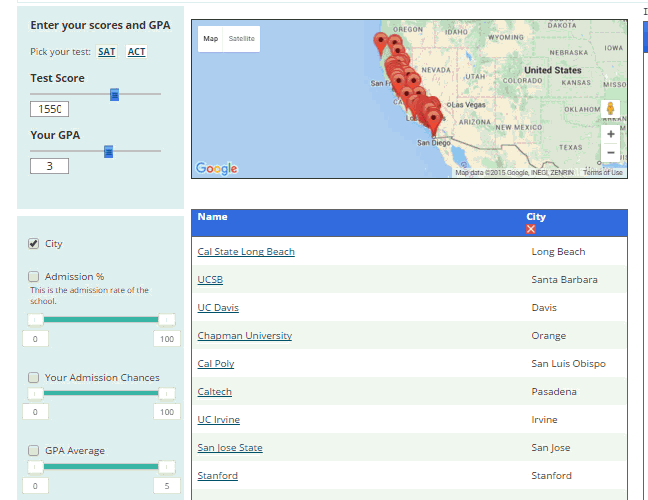Image resolution: width=648 pixels, height=500 pixels.
Task: Click the Your GPA slider handle
Action: (109, 151)
